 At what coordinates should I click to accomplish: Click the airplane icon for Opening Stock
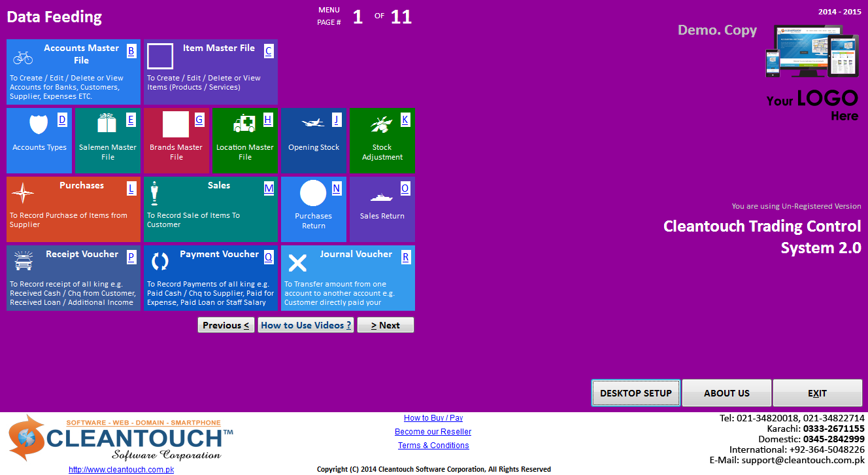point(313,123)
